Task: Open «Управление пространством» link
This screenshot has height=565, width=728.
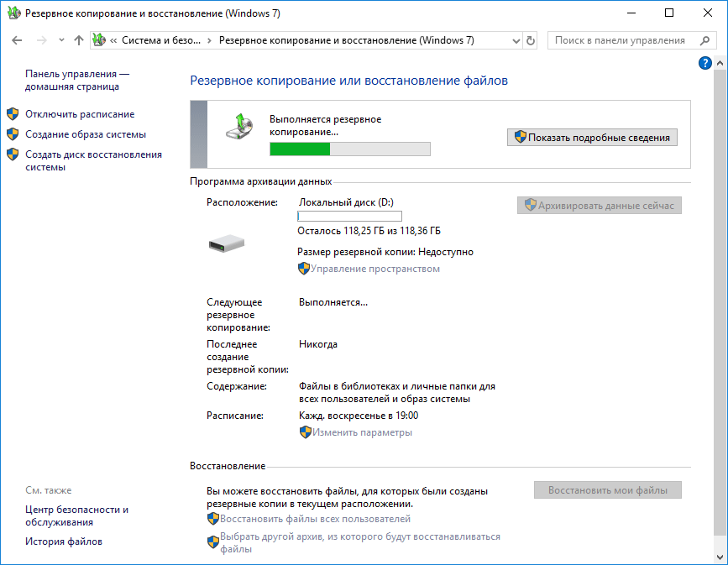Action: (x=375, y=269)
